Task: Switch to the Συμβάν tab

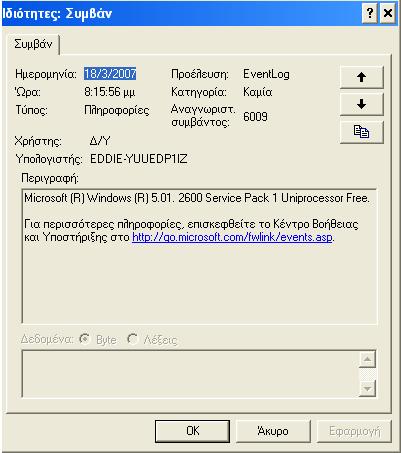Action: pos(33,44)
